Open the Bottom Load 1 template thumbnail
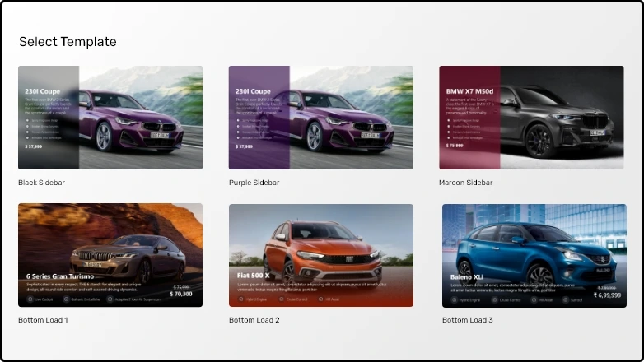This screenshot has width=644, height=362. (110, 255)
